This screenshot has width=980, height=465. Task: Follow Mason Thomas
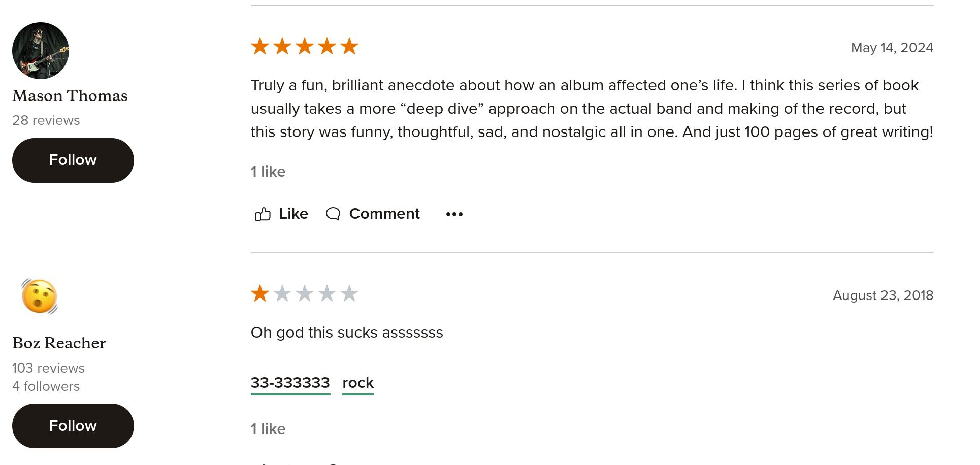73,160
